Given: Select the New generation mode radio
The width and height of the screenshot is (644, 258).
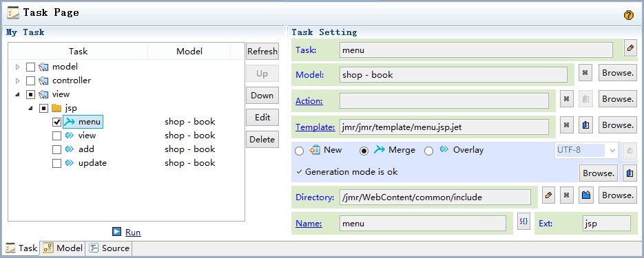Looking at the screenshot, I should [300, 151].
